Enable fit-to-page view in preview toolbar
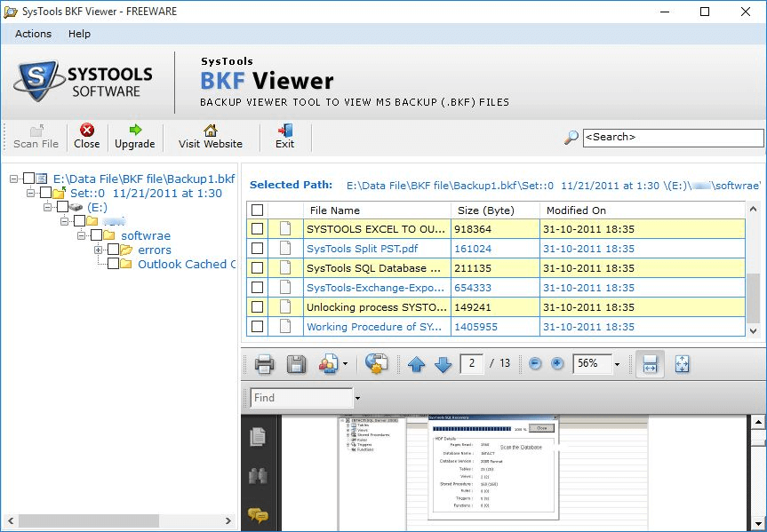This screenshot has height=532, width=767. point(682,364)
